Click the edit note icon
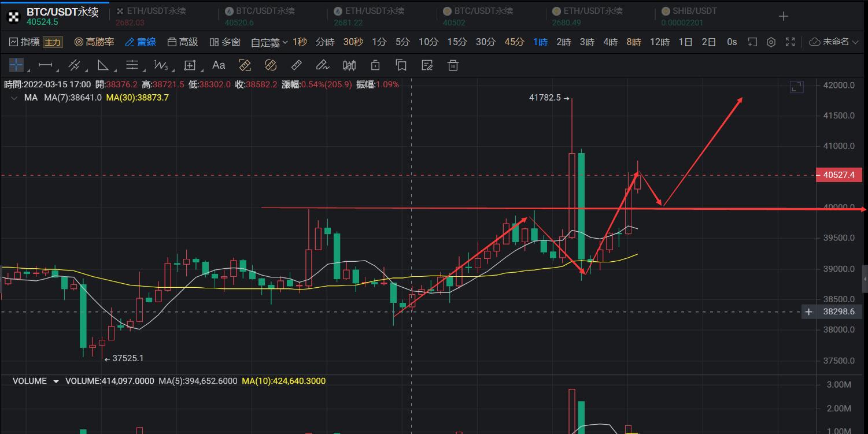This screenshot has height=434, width=868. tap(427, 65)
